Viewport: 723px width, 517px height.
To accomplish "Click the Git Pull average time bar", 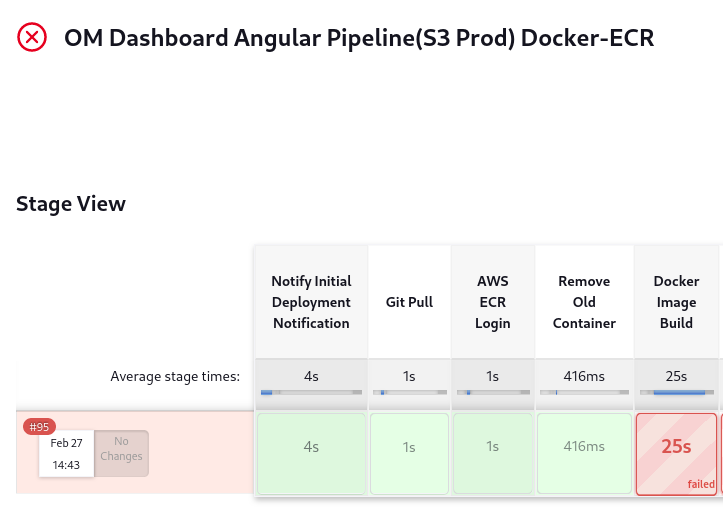I will tap(409, 393).
